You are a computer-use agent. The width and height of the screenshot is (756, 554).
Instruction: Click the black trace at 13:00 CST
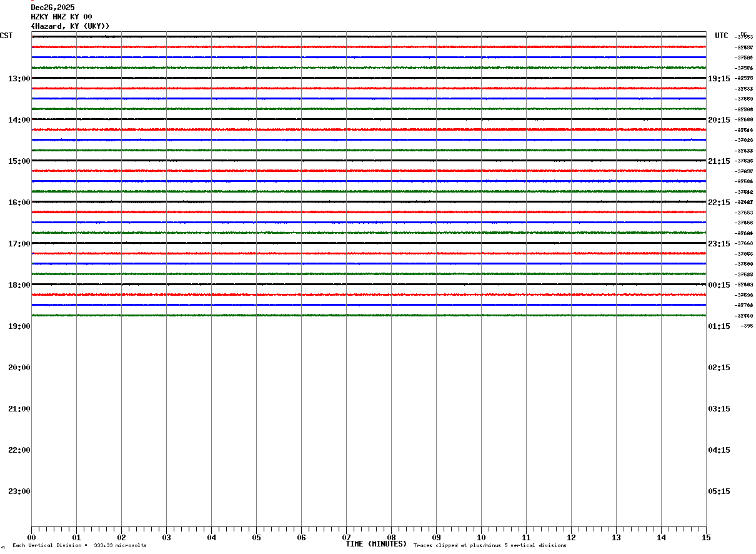tap(369, 78)
